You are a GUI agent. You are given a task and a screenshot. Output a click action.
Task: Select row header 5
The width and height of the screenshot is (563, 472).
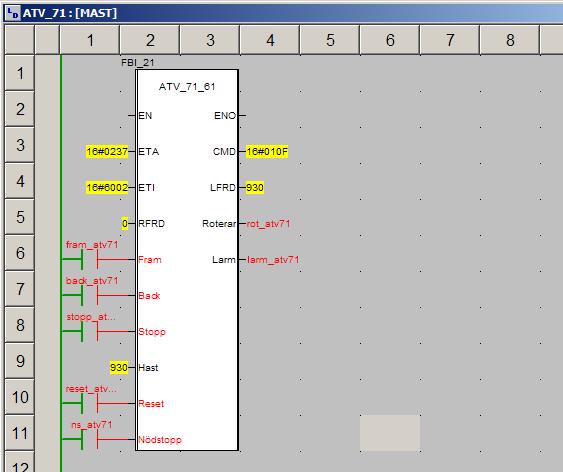click(20, 217)
